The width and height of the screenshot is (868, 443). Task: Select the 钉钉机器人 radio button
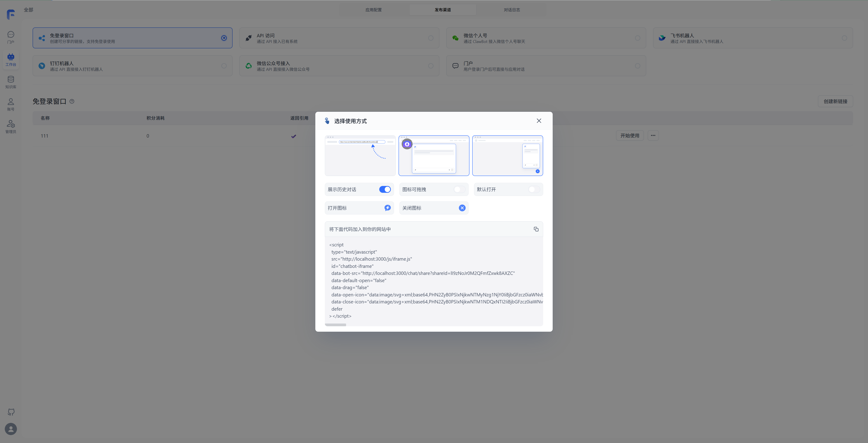[224, 66]
